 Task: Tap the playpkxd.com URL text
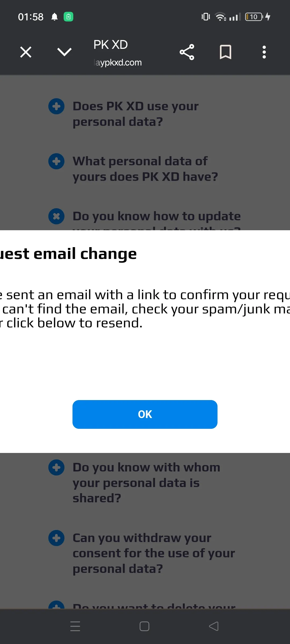pos(118,62)
